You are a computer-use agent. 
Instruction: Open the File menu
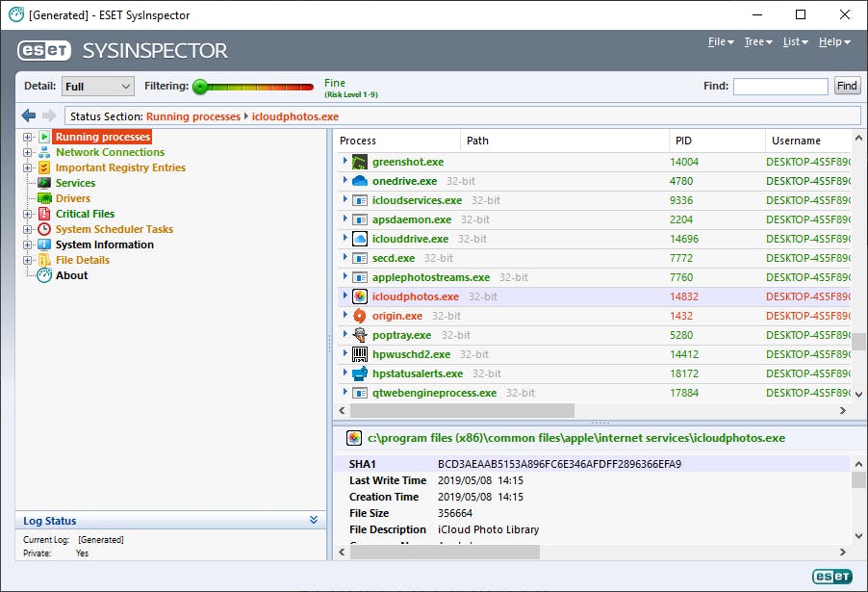[x=720, y=42]
